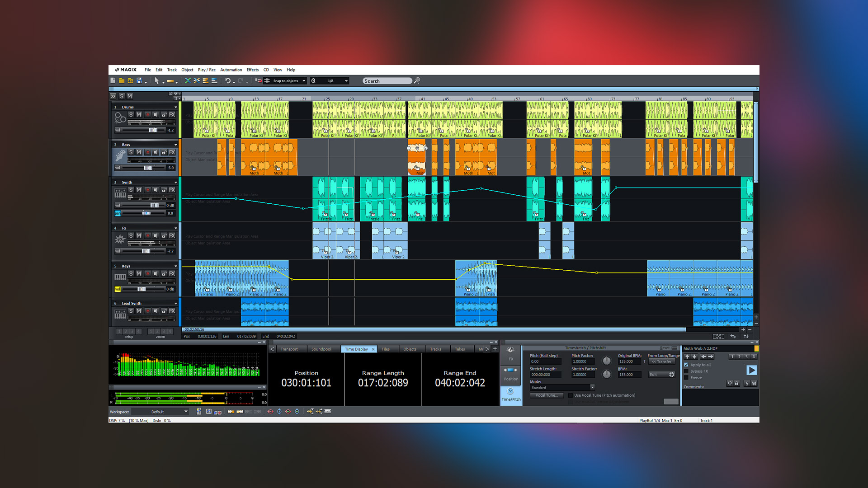Enable Bypass FX for Moth Wob A 2.HDP
Screen dimensions: 868x488
686,371
